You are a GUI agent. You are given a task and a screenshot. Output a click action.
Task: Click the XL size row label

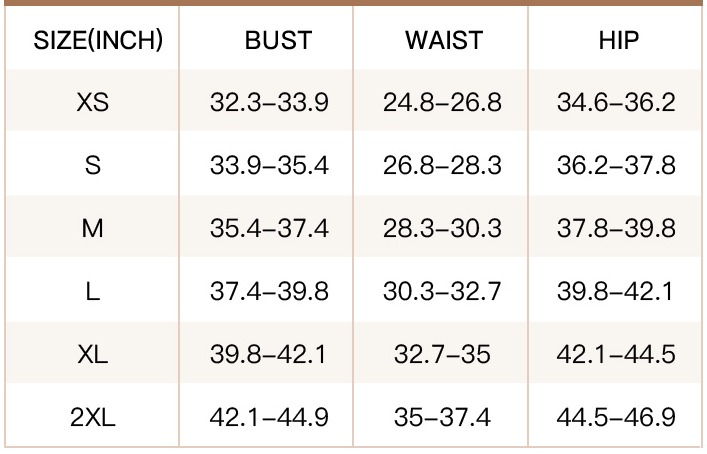pos(92,354)
